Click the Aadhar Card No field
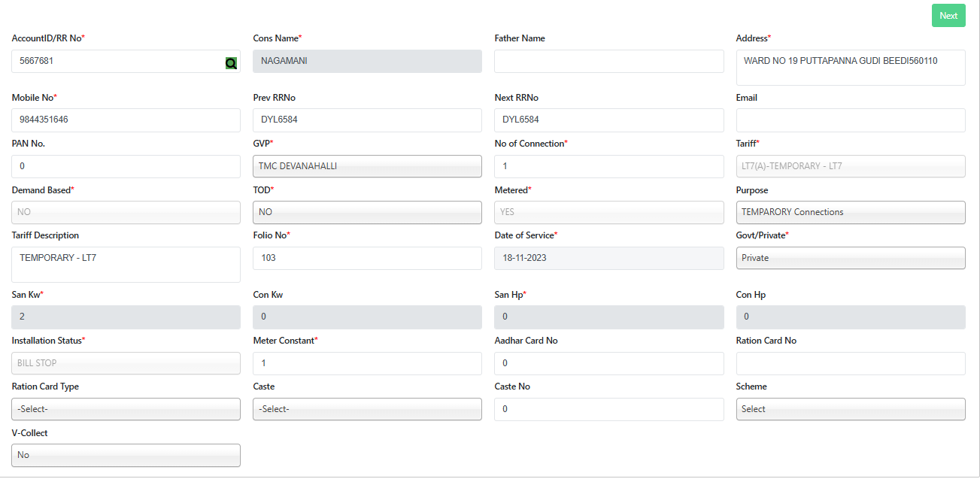980x479 pixels. (x=609, y=363)
